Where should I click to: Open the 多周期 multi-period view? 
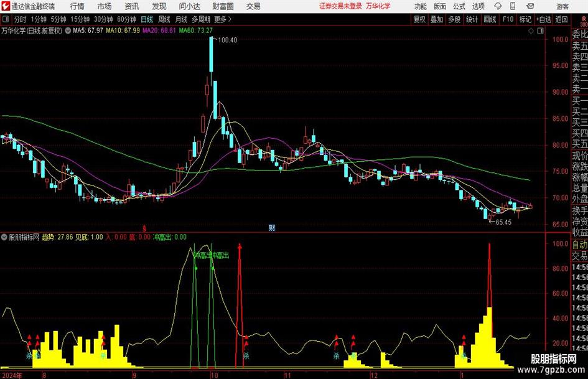pos(201,19)
